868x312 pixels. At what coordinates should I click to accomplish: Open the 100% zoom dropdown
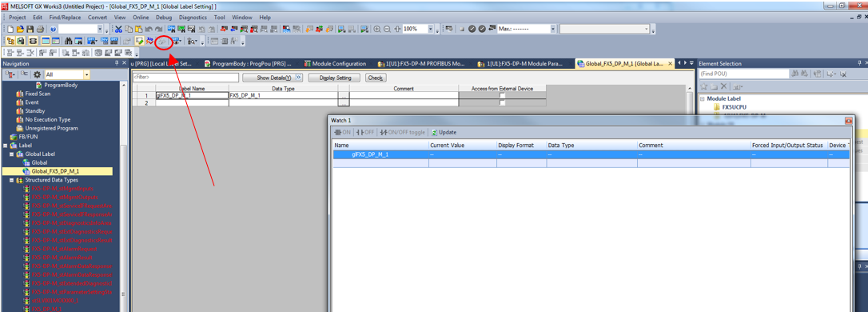click(x=430, y=29)
